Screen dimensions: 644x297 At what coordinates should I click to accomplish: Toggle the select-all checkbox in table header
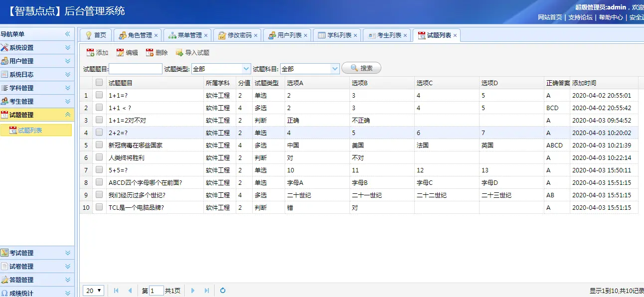[99, 82]
